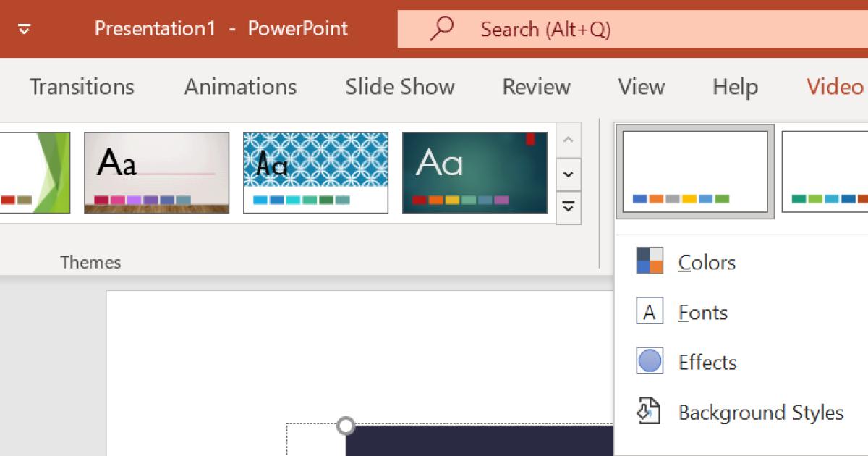
Task: Open the Help tab
Action: point(734,87)
